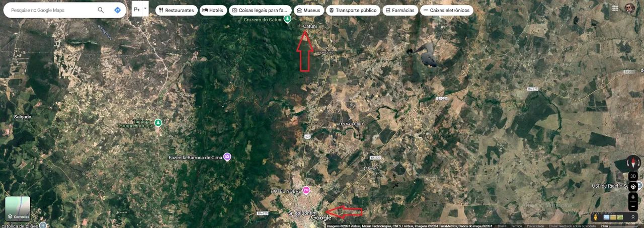The width and height of the screenshot is (644, 228).
Task: Select the Street View pegman
Action: coord(596,217)
